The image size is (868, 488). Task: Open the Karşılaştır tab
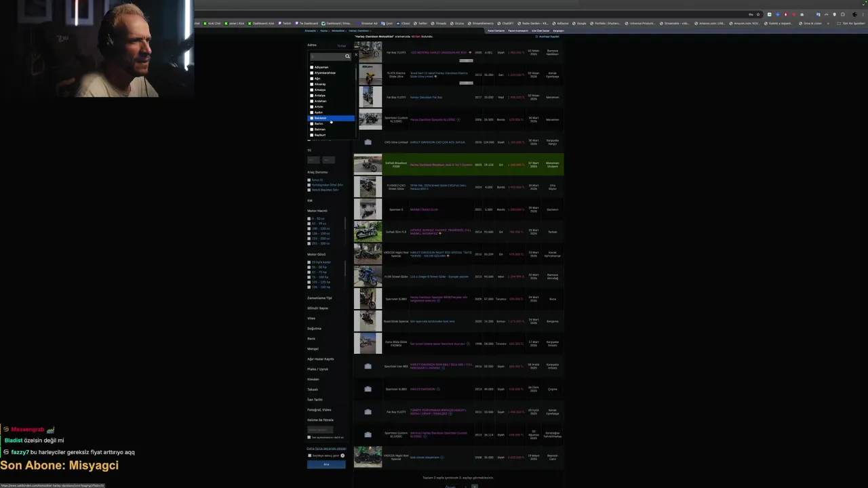[x=558, y=30]
